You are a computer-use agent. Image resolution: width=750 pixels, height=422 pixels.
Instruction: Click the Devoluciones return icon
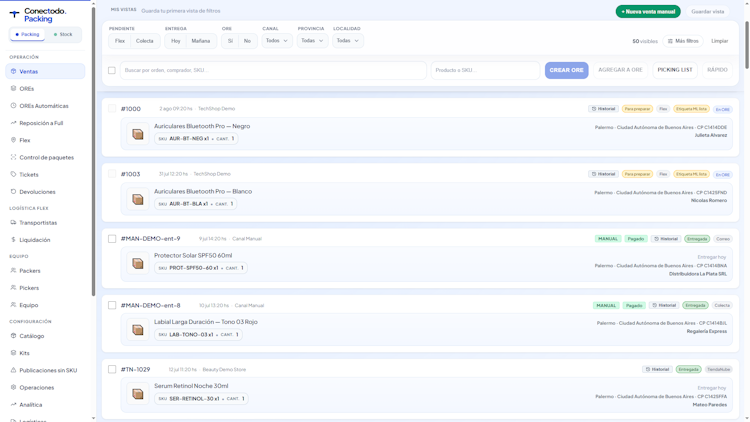click(13, 192)
